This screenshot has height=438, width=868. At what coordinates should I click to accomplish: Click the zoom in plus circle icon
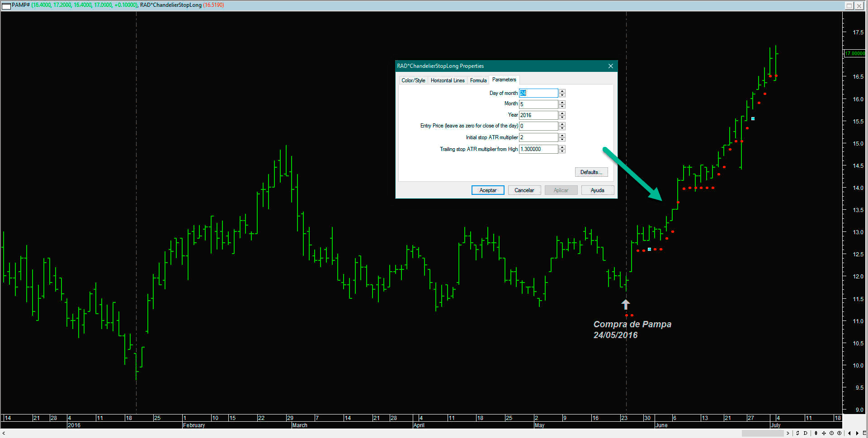click(839, 433)
